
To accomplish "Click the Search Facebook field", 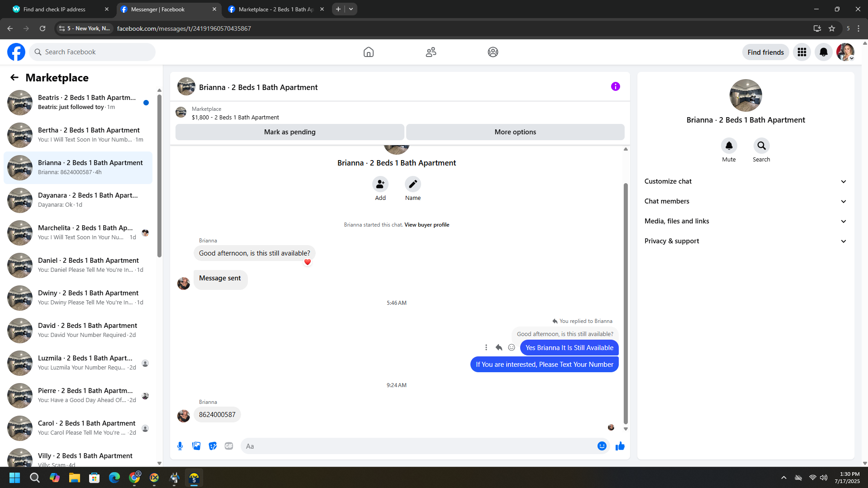I will tap(93, 52).
